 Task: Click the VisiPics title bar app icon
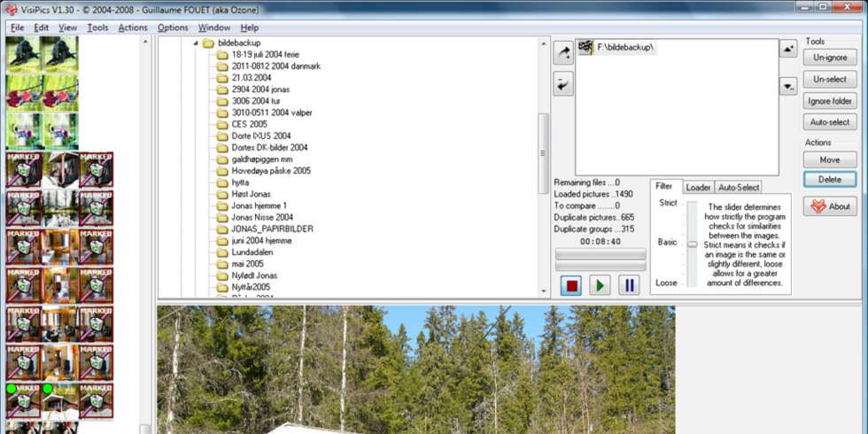coord(11,10)
